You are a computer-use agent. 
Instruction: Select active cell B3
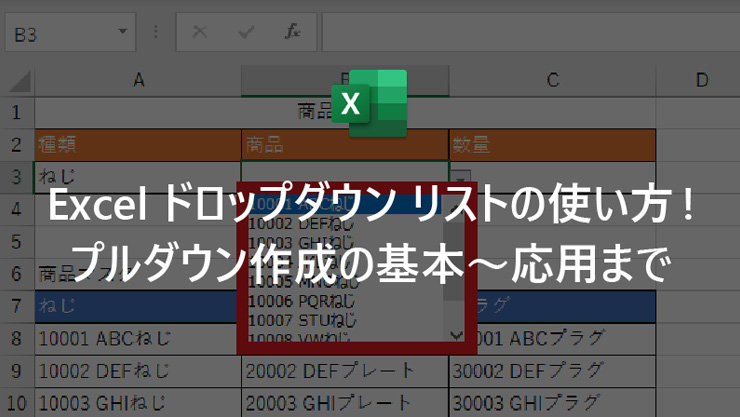tap(345, 172)
